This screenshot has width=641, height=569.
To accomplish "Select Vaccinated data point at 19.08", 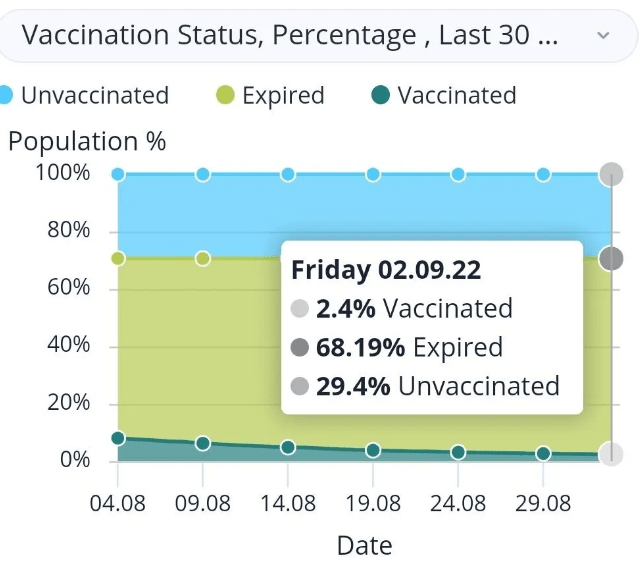I will coord(373,450).
